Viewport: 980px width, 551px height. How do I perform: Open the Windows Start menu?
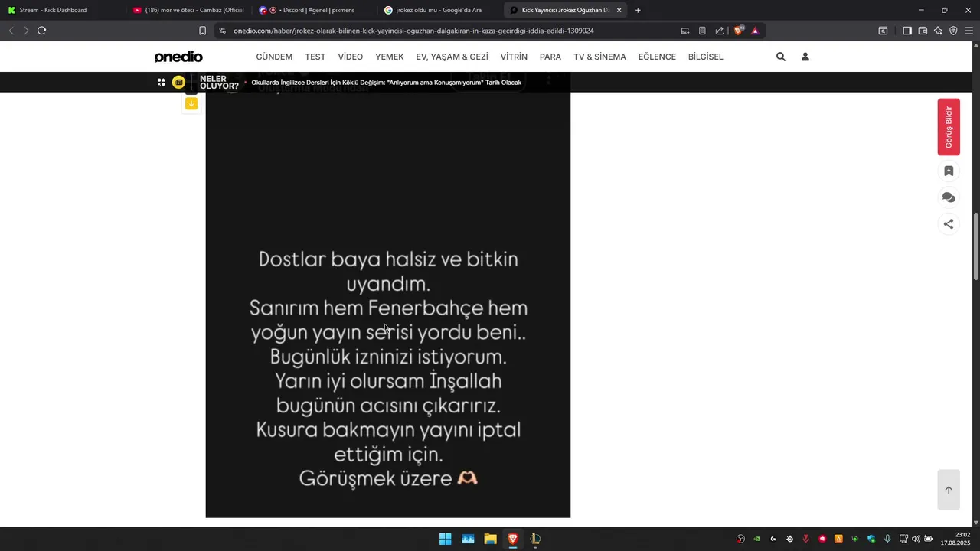coord(445,539)
